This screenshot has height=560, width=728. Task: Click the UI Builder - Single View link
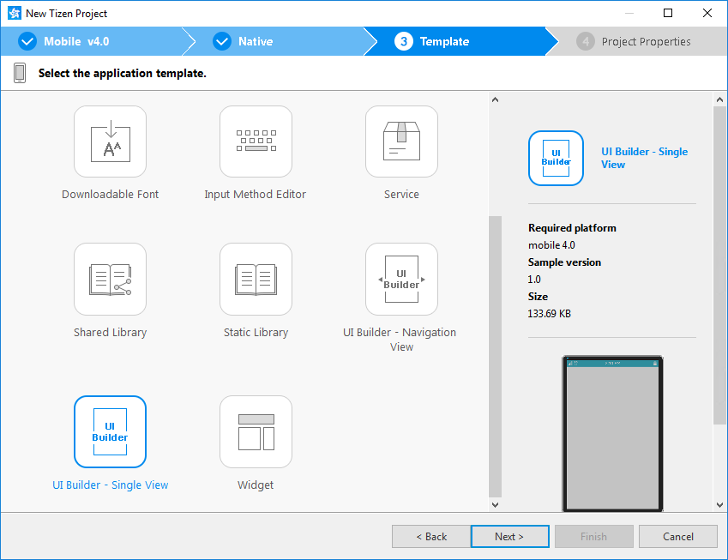643,157
